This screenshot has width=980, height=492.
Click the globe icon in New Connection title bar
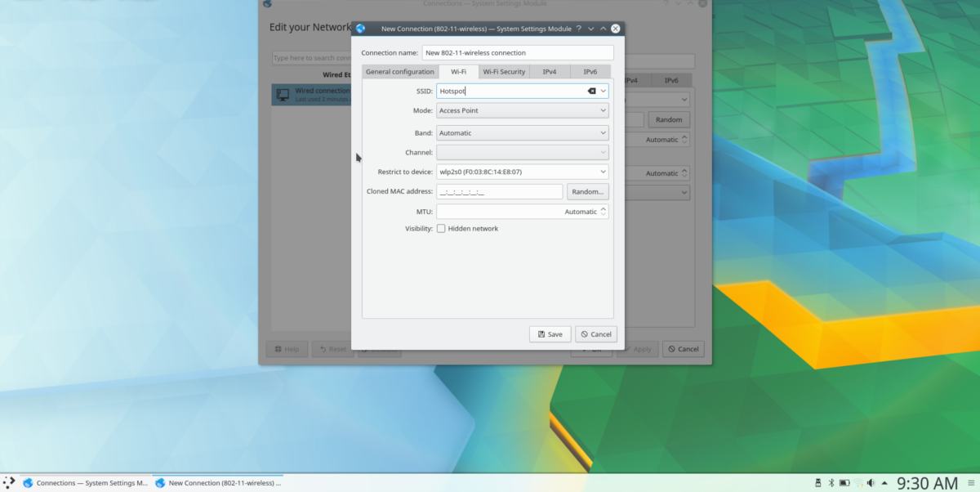[361, 29]
